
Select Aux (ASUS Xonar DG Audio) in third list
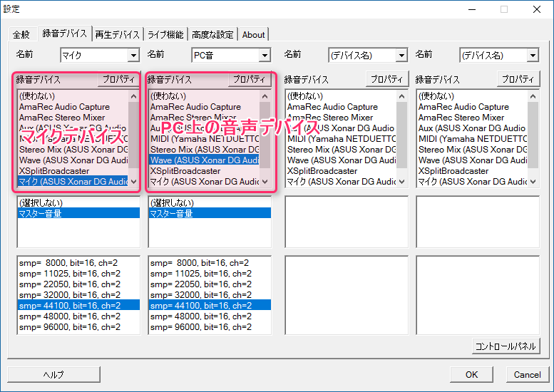(341, 128)
